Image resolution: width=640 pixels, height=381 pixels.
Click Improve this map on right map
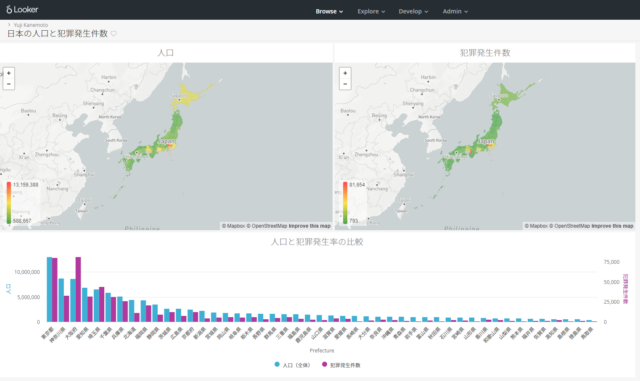click(x=612, y=226)
